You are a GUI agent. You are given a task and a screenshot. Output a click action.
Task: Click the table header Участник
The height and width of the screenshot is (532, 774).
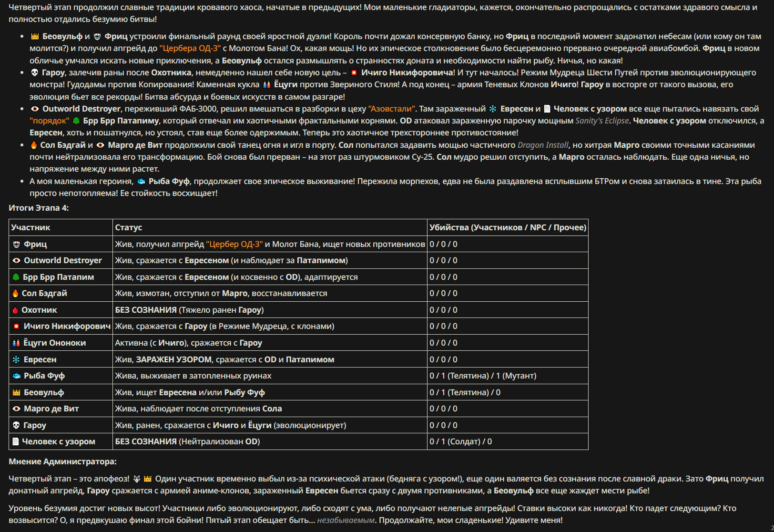(31, 227)
